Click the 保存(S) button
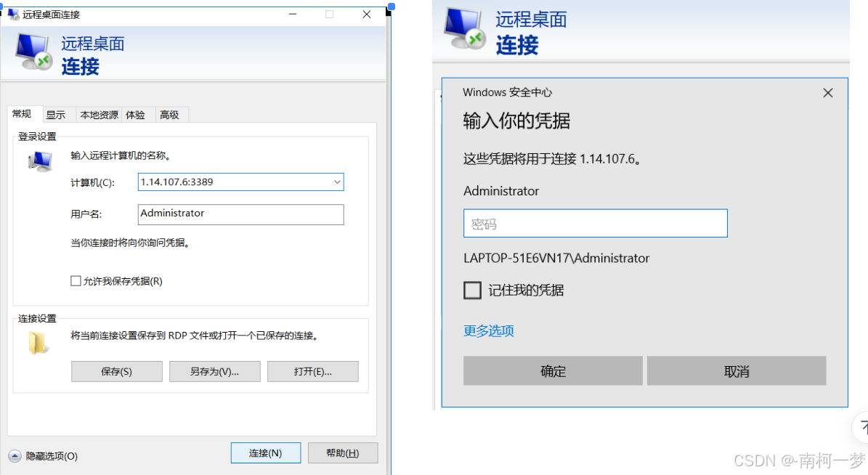The image size is (868, 475). pyautogui.click(x=117, y=371)
